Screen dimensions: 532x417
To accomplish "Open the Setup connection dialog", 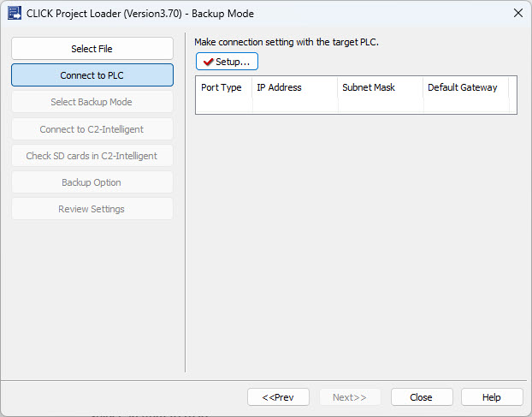I will click(227, 62).
